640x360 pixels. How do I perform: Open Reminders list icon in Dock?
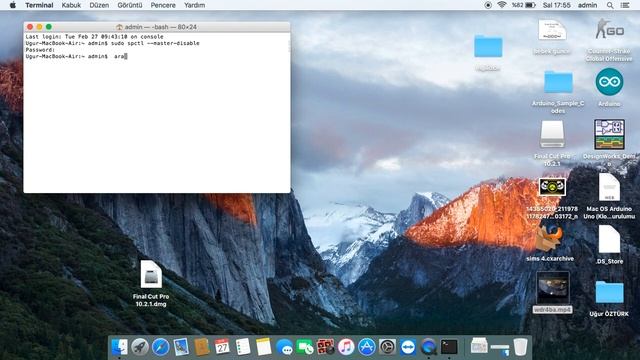[243, 347]
